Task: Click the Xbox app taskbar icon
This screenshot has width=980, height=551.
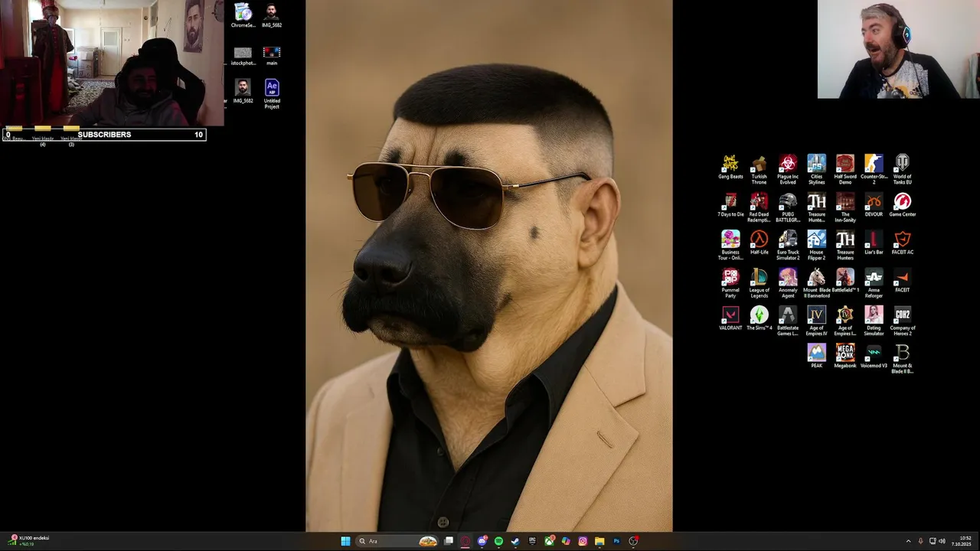Action: (549, 541)
